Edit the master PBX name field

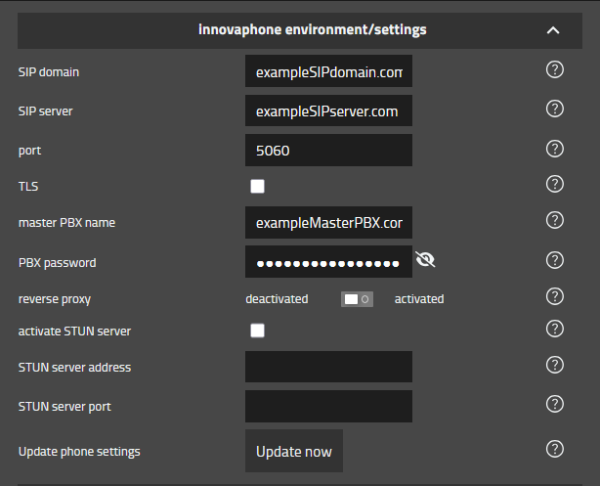(x=329, y=222)
